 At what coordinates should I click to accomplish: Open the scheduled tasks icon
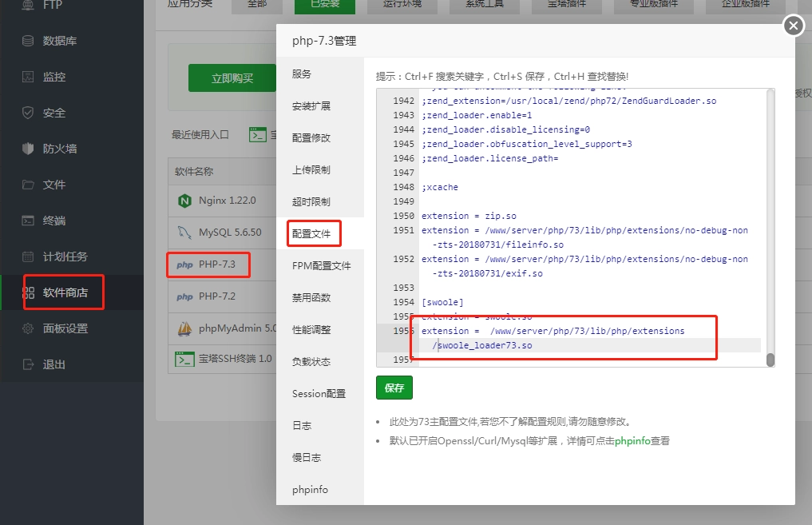coord(28,257)
